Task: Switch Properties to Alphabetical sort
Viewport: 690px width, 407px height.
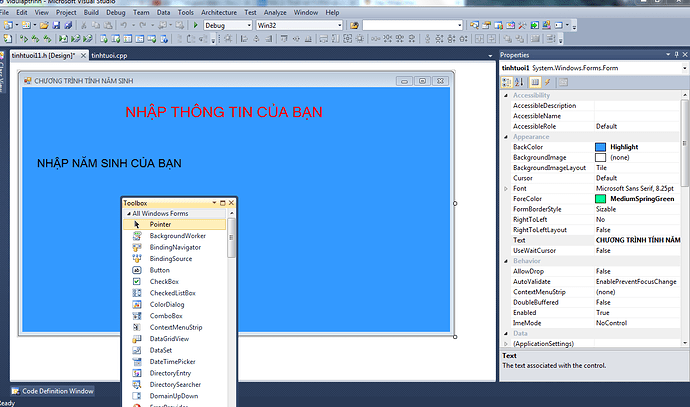Action: 517,82
